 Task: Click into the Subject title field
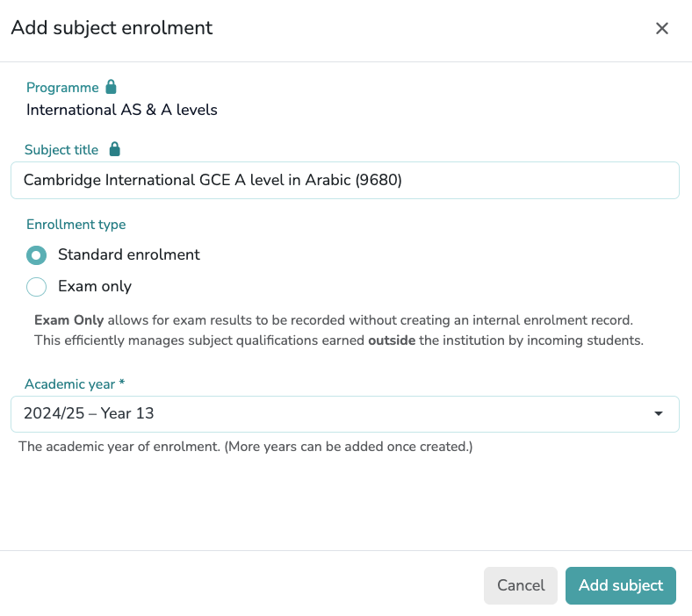coord(344,180)
